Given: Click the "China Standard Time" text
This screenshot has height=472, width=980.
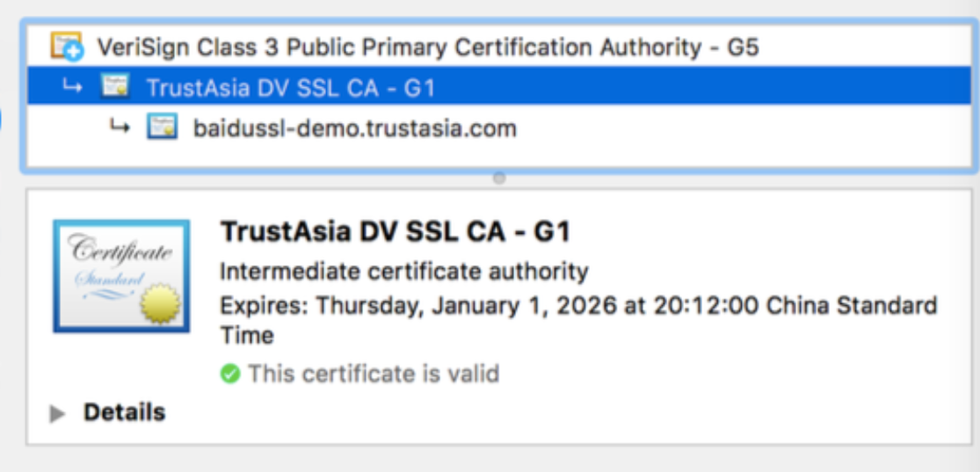Looking at the screenshot, I should tap(851, 307).
